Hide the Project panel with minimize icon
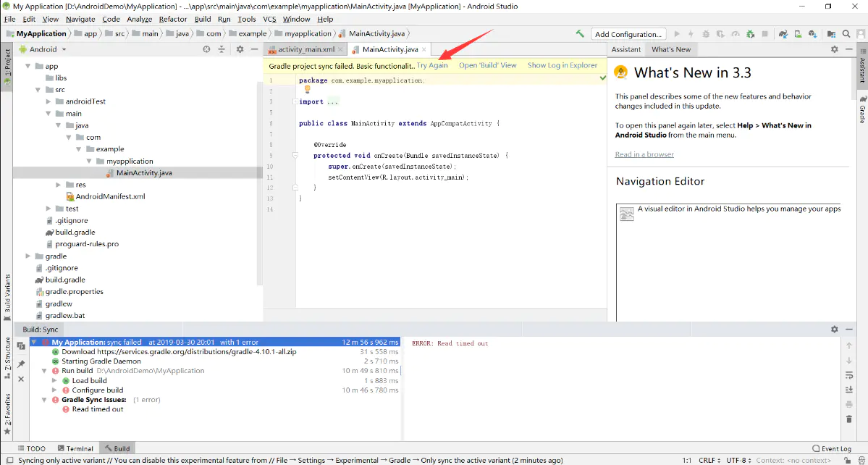868x465 pixels. (255, 49)
